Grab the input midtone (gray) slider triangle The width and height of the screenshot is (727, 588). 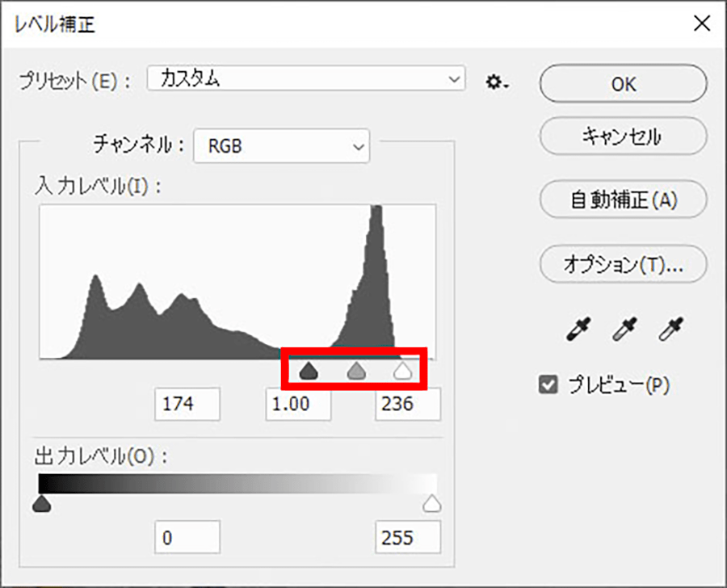tap(356, 371)
